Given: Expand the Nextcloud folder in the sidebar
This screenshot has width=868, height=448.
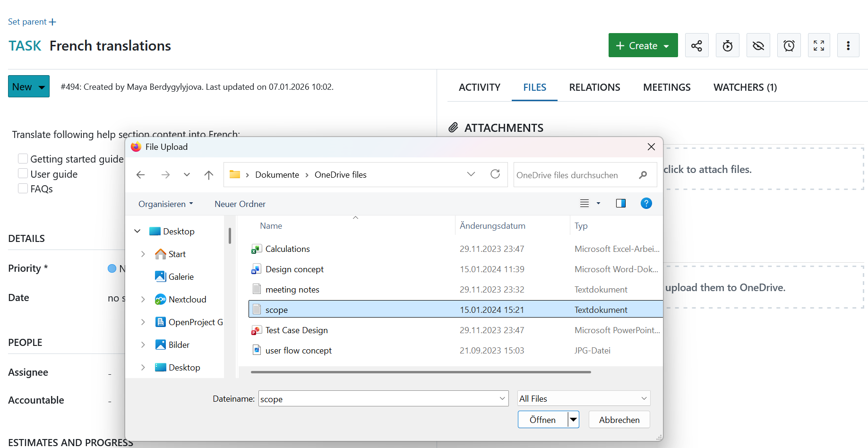Looking at the screenshot, I should [x=144, y=299].
